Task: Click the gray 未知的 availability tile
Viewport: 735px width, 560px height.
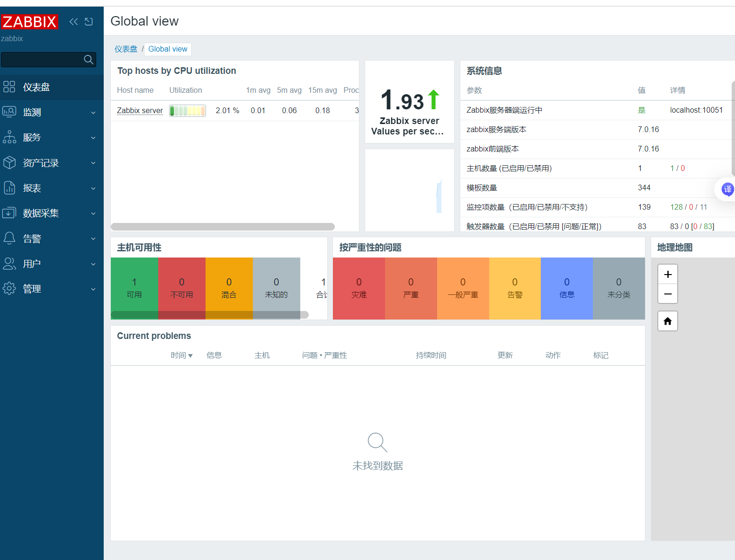Action: 277,288
